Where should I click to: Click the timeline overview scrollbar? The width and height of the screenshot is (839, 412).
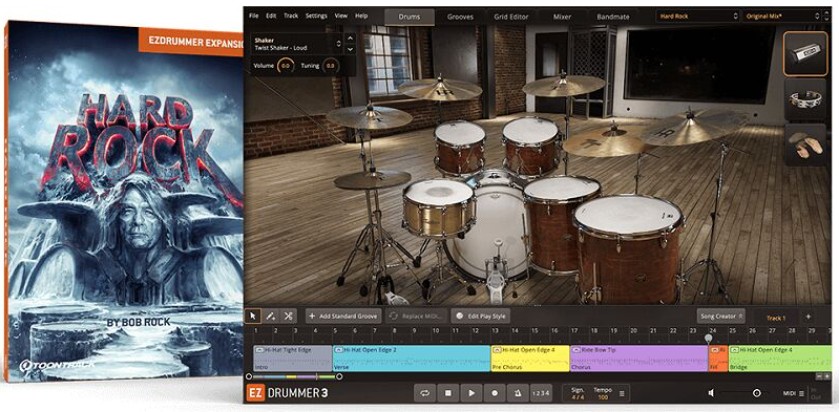(x=293, y=377)
